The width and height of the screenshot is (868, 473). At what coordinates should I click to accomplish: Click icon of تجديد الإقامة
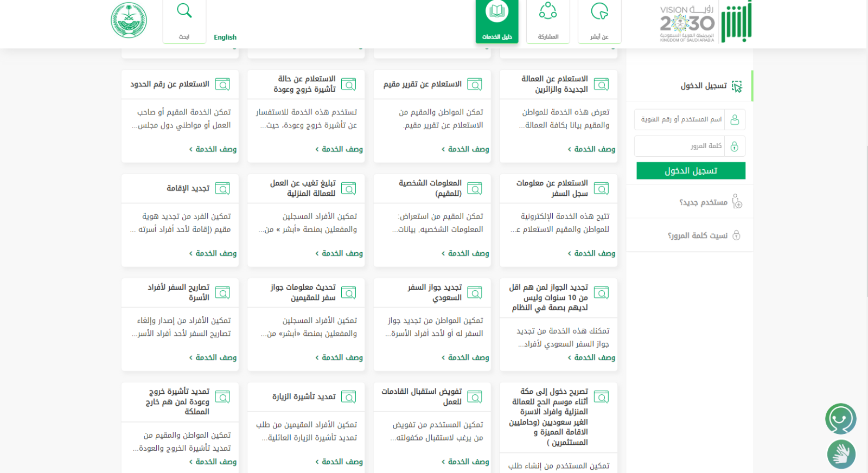tap(222, 188)
